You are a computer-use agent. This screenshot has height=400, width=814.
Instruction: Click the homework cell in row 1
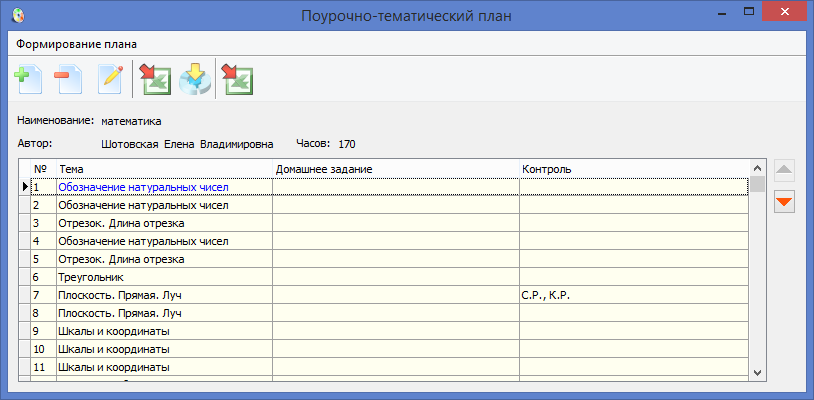click(395, 187)
